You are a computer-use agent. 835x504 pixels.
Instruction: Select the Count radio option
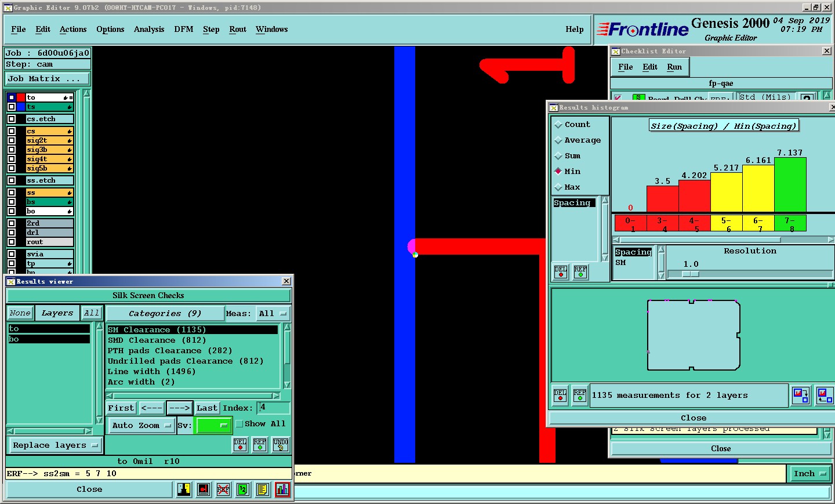point(558,125)
